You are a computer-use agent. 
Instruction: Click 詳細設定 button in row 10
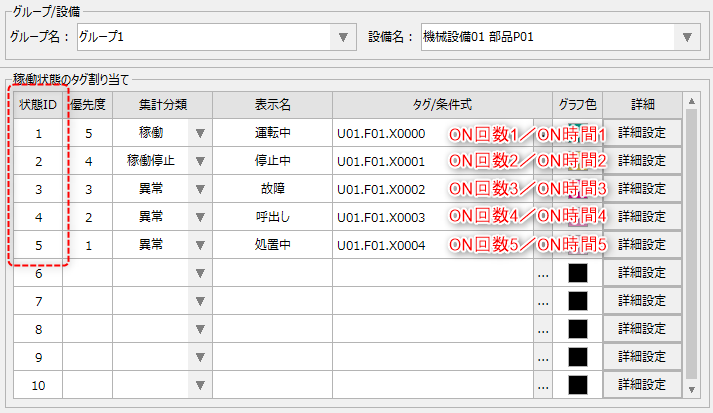click(642, 385)
